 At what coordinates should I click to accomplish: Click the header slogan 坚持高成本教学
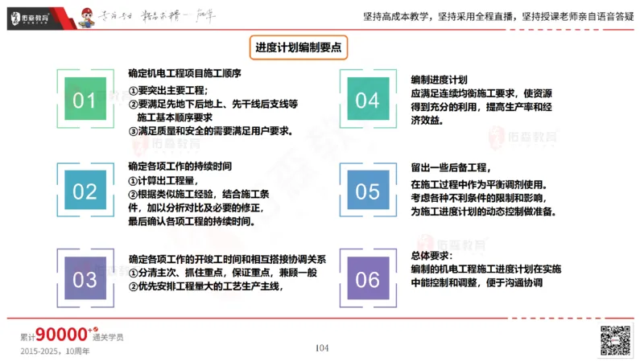(x=395, y=17)
